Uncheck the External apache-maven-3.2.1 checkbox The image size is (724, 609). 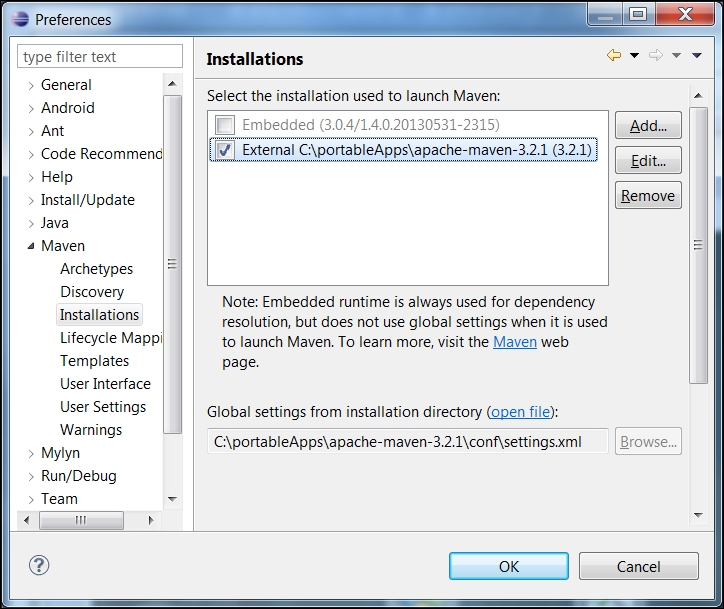tap(225, 150)
